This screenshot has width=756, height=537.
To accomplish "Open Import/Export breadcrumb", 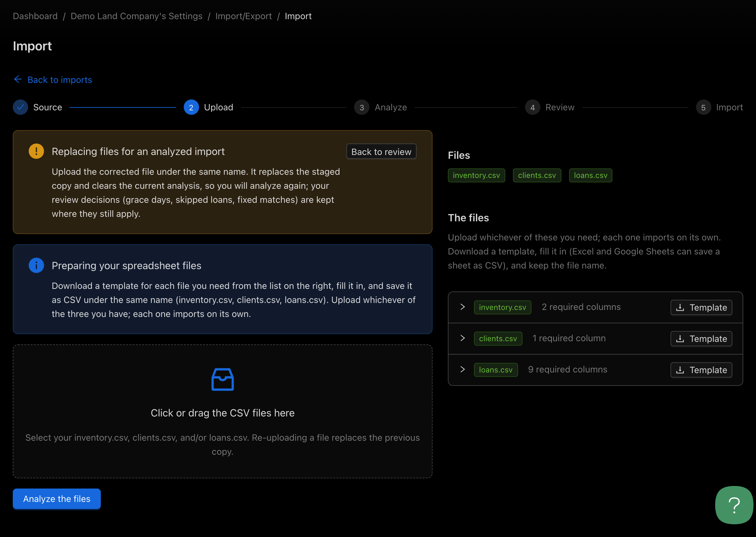I will coord(243,16).
